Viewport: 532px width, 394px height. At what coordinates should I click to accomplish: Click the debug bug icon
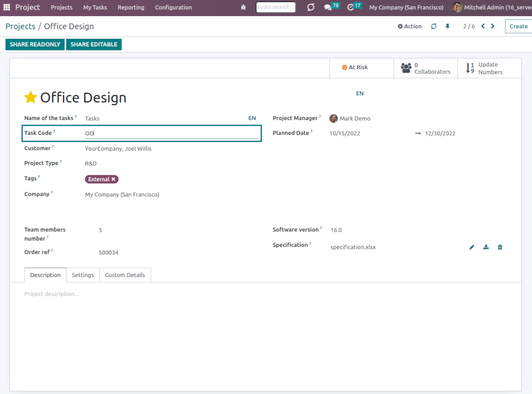tap(243, 8)
